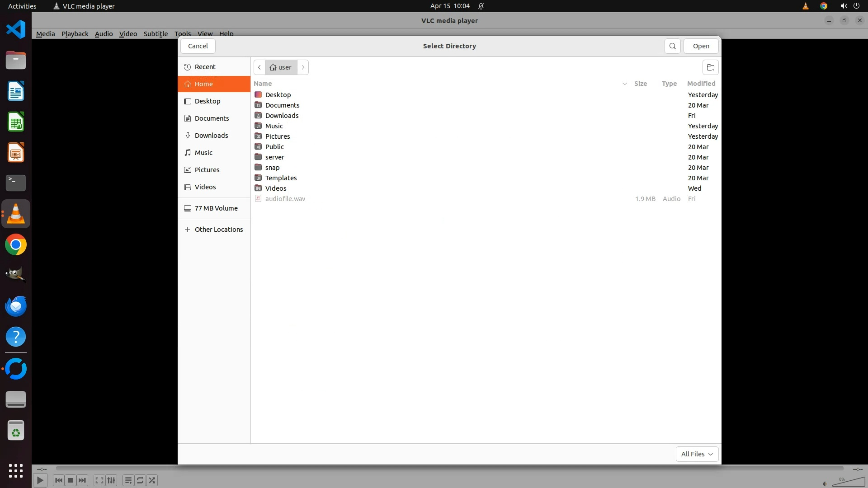
Task: Toggle random shuffle playback button
Action: coord(152,480)
